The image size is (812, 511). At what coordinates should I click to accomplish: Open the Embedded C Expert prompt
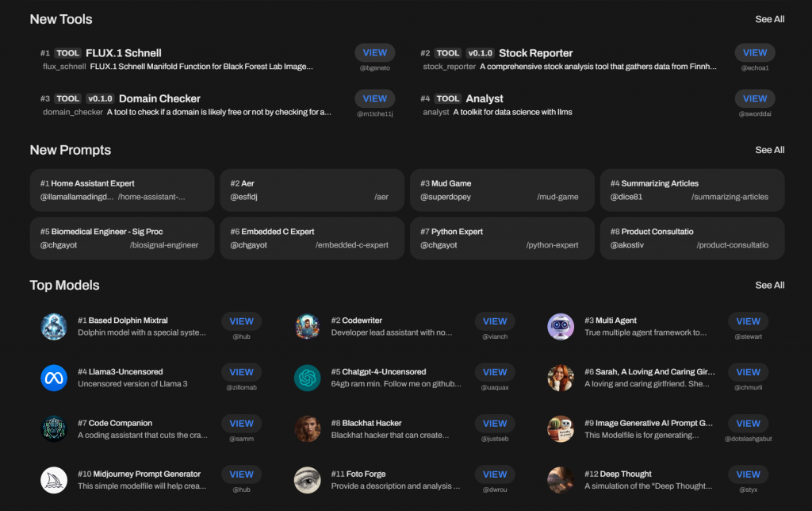point(312,238)
